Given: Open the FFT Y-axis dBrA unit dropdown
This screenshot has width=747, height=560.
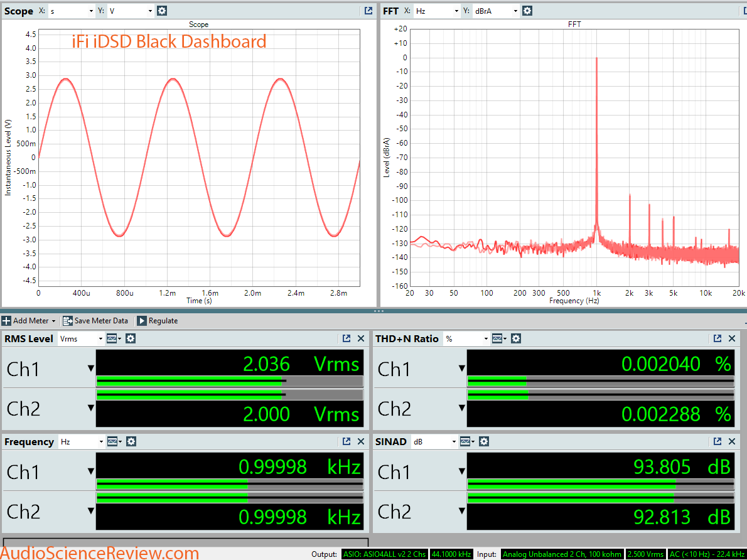Looking at the screenshot, I should point(496,11).
